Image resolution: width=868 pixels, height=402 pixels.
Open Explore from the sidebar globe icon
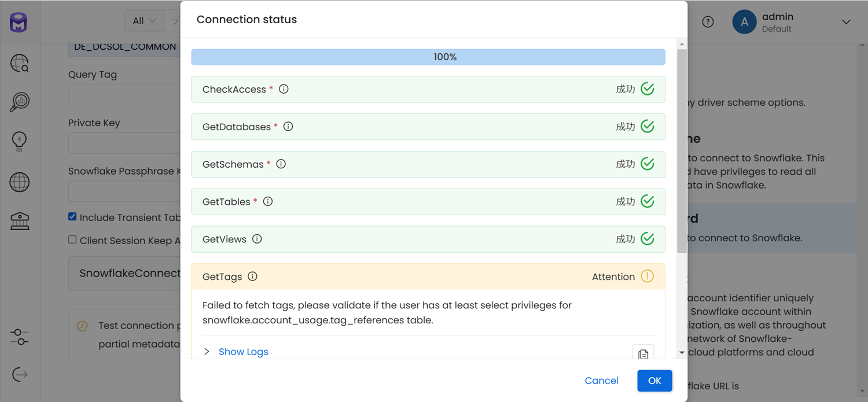19,63
